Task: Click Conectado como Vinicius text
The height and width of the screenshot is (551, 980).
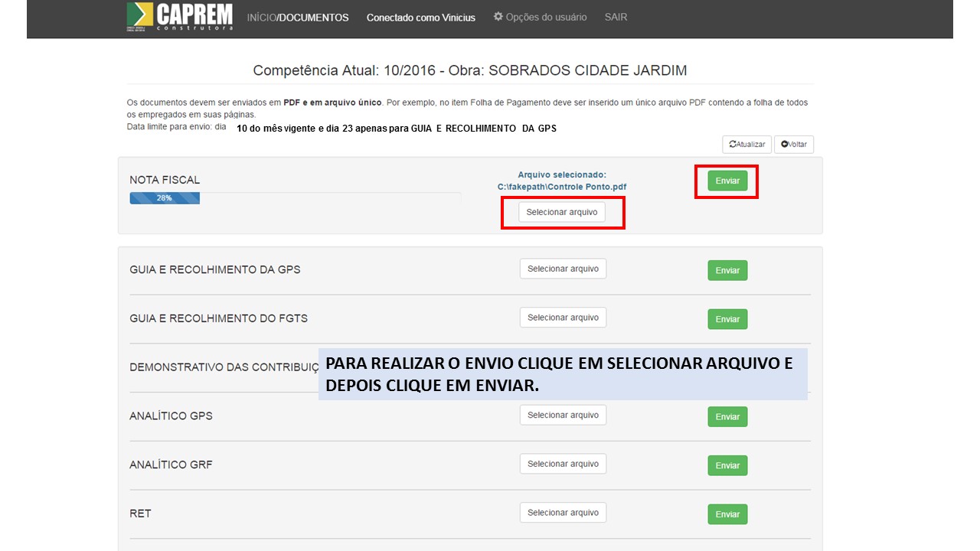Action: coord(420,18)
